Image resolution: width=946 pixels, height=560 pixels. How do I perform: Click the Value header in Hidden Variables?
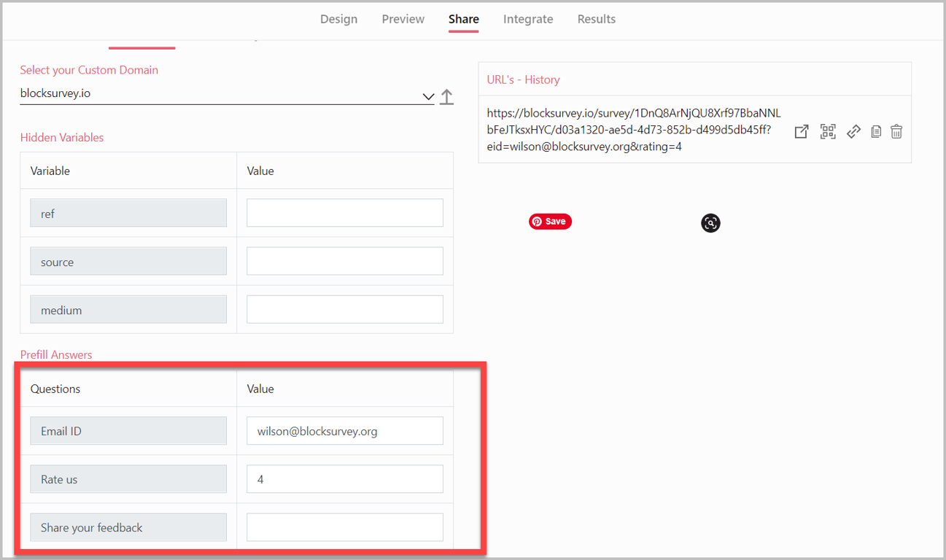[260, 171]
